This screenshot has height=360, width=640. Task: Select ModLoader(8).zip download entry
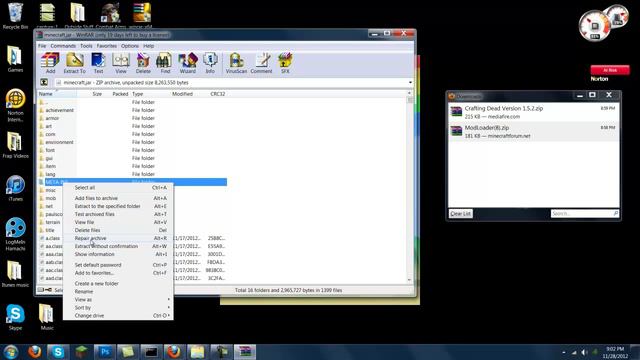tap(533, 131)
